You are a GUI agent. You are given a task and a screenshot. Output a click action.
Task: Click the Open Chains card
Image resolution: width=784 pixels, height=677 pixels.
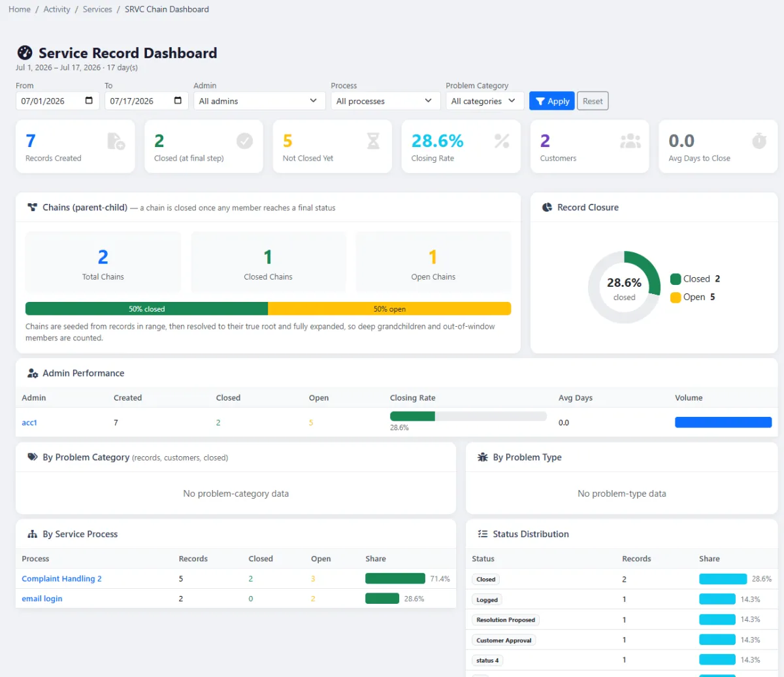click(x=433, y=262)
